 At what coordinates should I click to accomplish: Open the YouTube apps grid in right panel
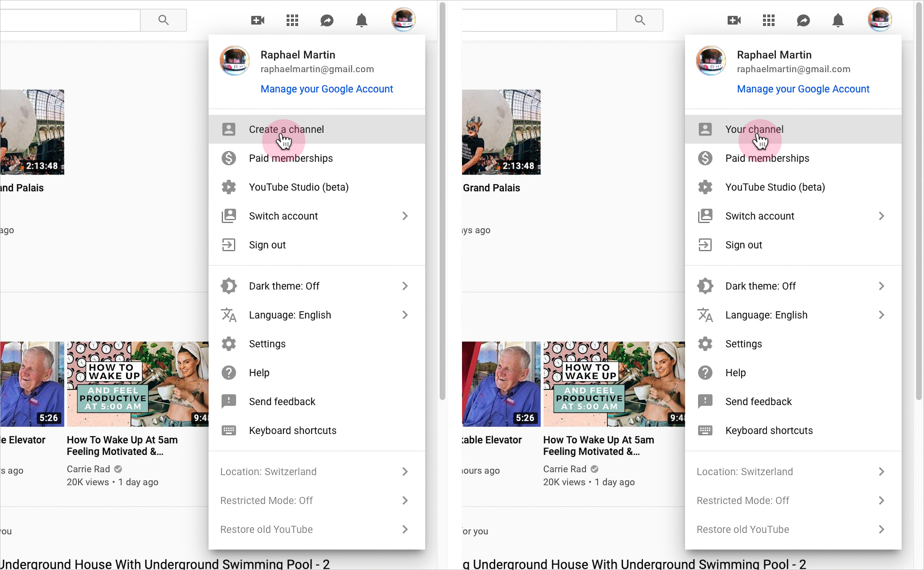pyautogui.click(x=769, y=20)
